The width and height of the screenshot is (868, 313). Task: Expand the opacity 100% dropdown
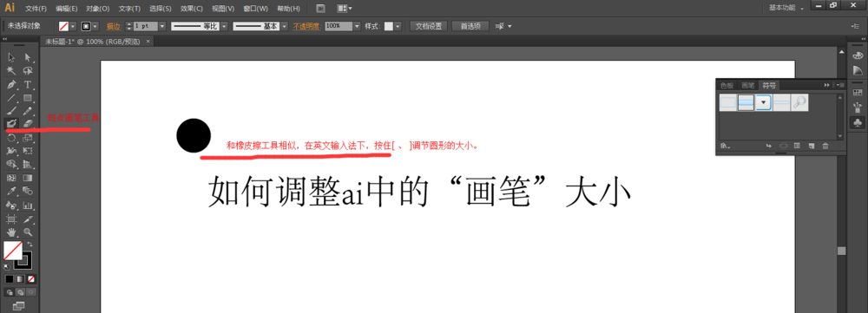click(x=357, y=26)
